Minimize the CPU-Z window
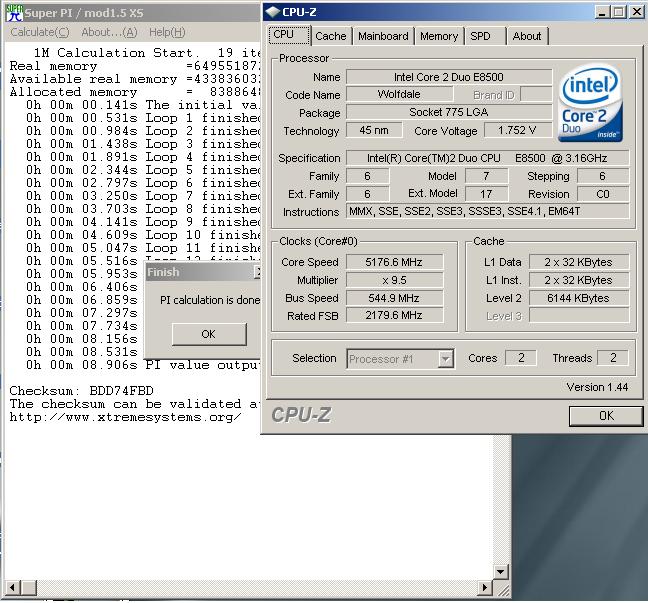The width and height of the screenshot is (648, 603). click(x=603, y=12)
